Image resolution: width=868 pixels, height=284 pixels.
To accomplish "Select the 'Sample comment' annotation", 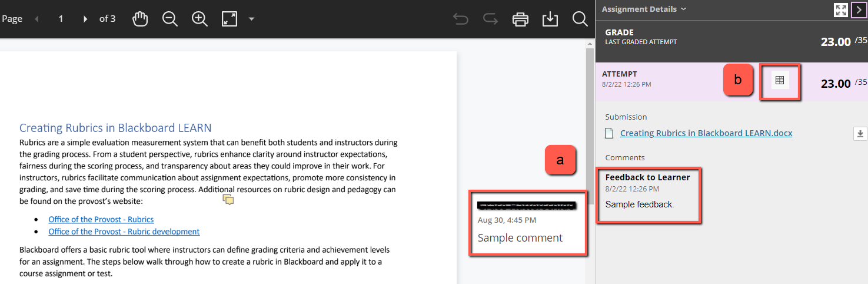I will (x=520, y=238).
